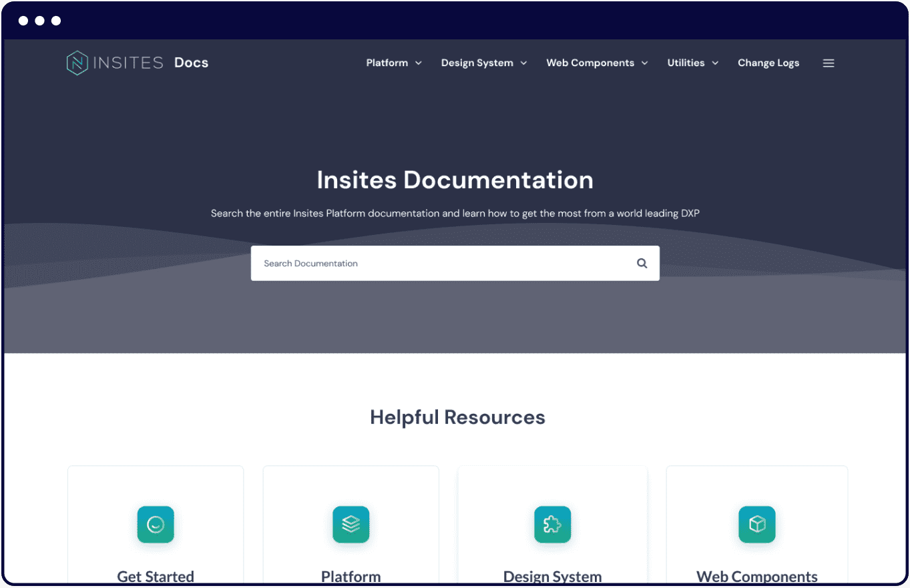Expand the Design System menu chevron

524,63
